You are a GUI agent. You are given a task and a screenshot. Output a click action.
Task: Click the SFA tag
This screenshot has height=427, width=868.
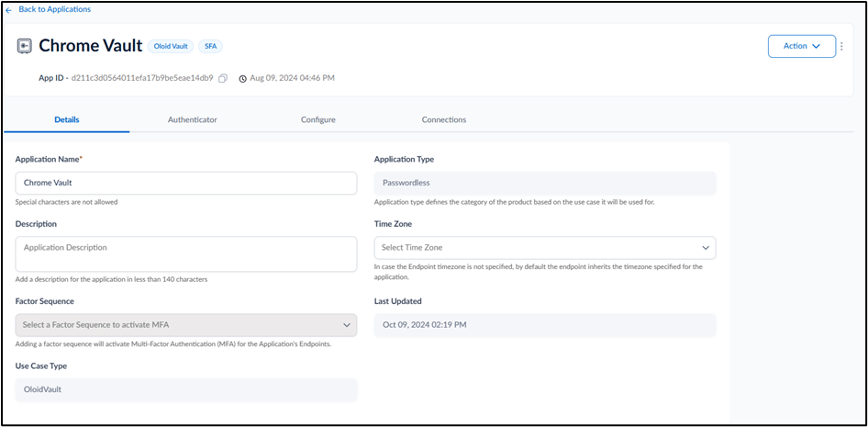pyautogui.click(x=210, y=47)
